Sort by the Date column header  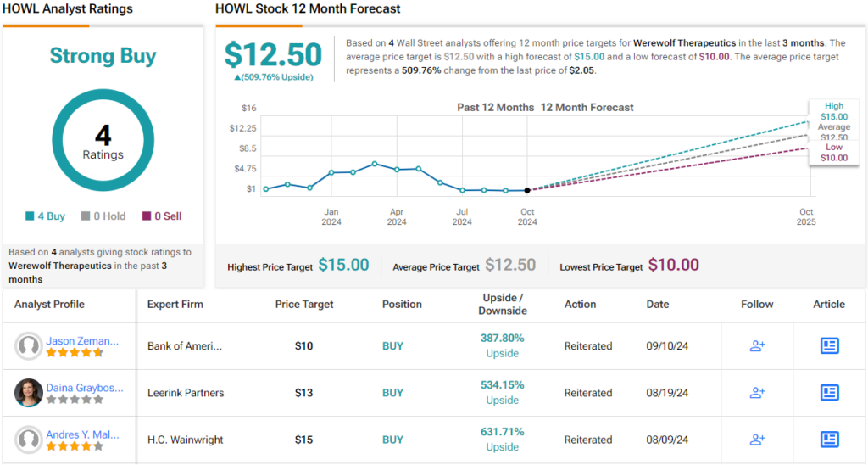(x=657, y=305)
